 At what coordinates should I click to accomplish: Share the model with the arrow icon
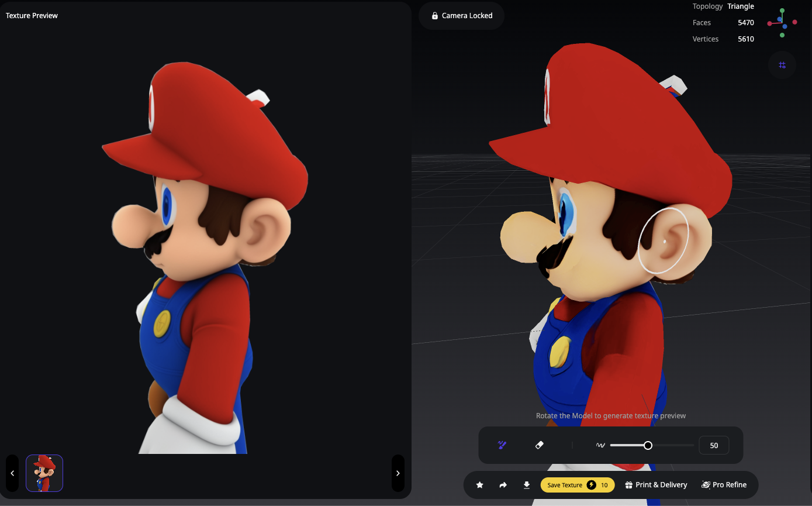click(503, 485)
